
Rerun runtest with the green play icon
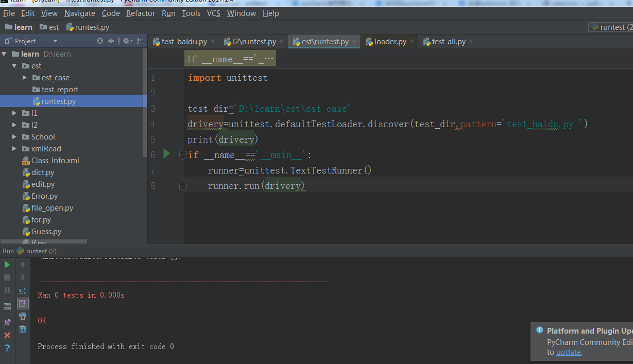coord(7,265)
